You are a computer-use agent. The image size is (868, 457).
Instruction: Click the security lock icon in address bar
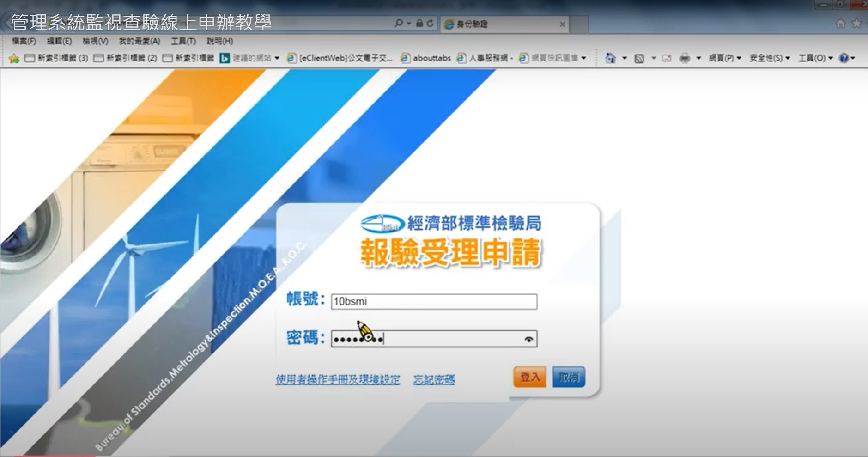(x=419, y=23)
